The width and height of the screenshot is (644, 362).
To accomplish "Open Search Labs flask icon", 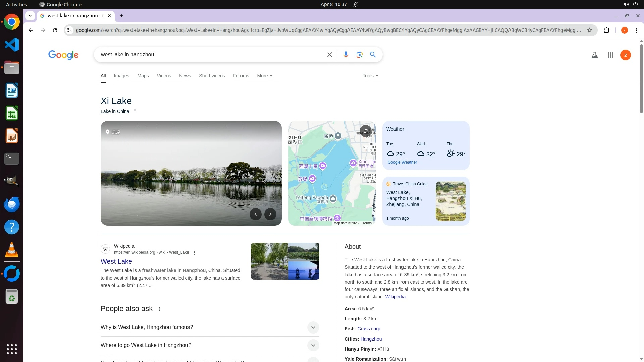I will 594,55.
